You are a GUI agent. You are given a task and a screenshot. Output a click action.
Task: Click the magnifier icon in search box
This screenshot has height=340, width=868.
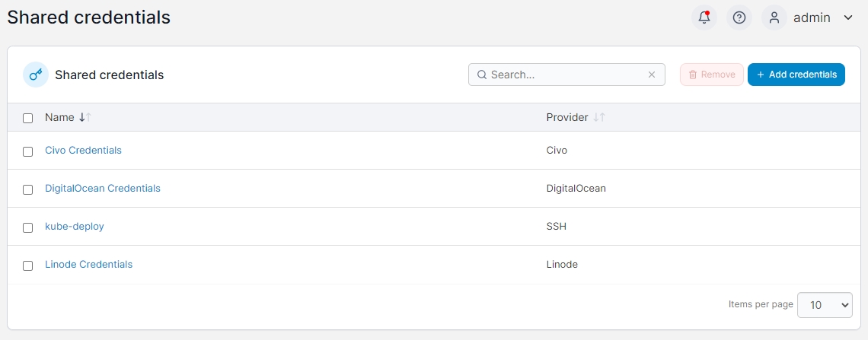(x=481, y=75)
